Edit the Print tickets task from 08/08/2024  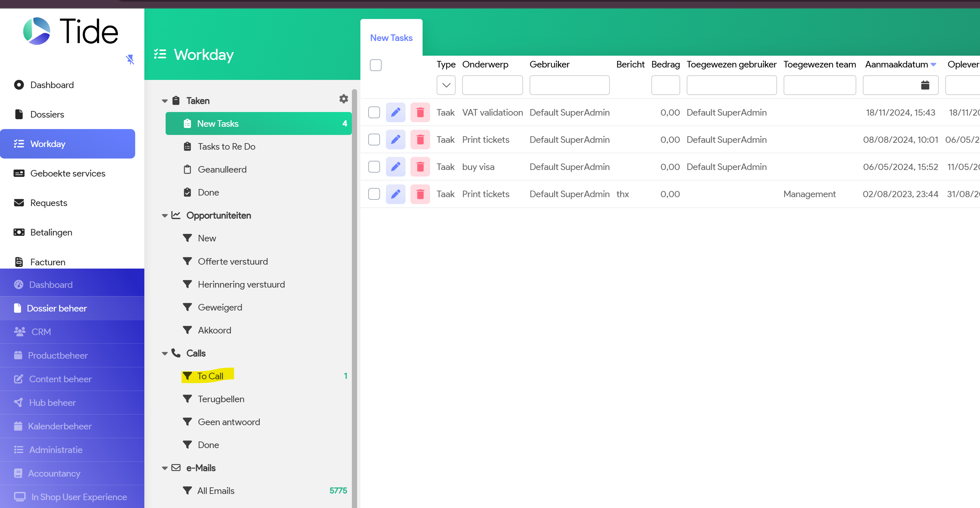click(395, 140)
